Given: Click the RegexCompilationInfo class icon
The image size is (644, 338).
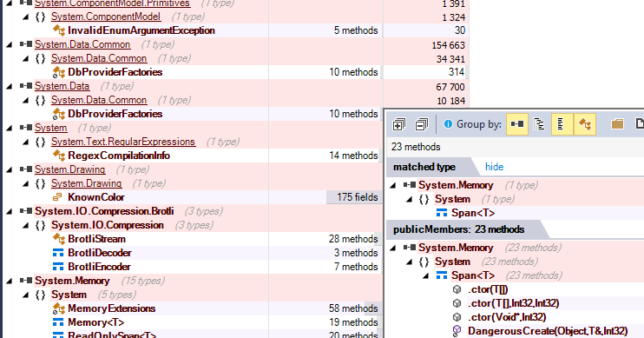Looking at the screenshot, I should point(59,156).
